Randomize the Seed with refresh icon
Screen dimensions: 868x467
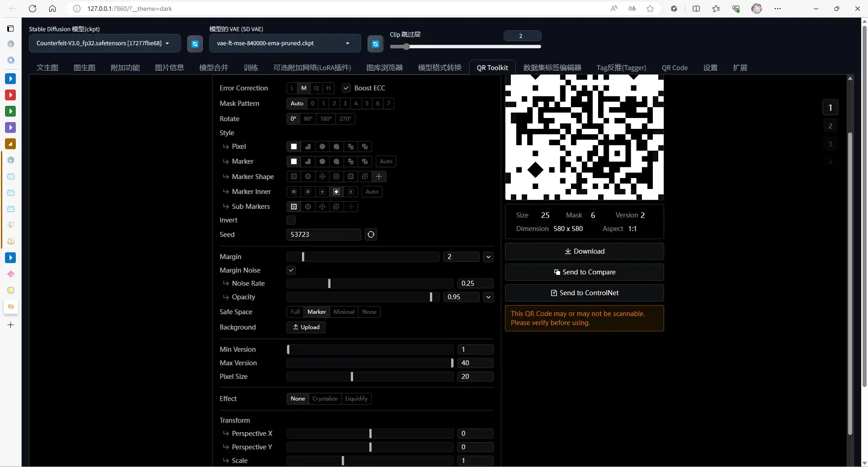tap(371, 235)
